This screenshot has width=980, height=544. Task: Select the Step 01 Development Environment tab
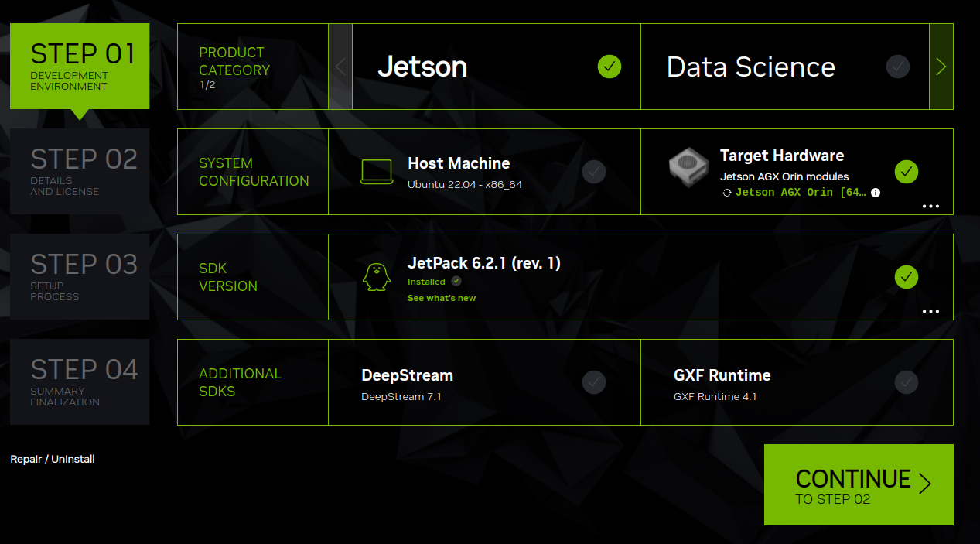(x=80, y=67)
